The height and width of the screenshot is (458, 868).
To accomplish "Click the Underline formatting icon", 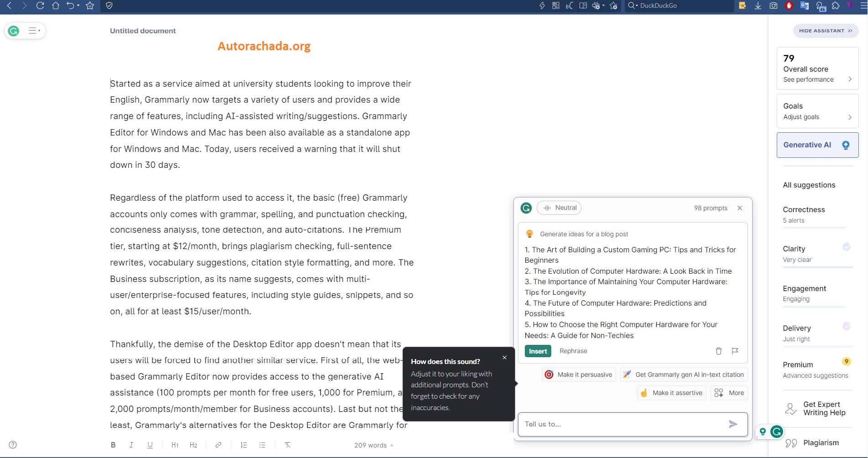I will click(x=150, y=445).
